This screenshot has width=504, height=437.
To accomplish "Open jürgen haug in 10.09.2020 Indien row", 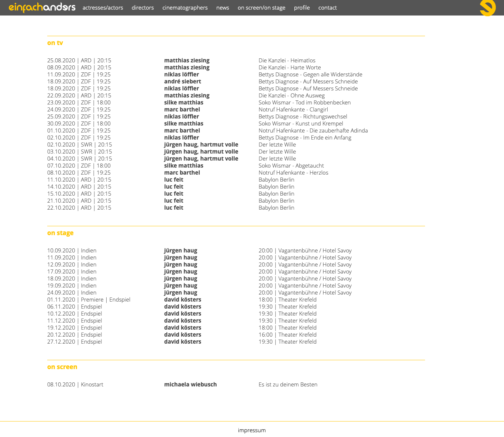I will tap(181, 251).
